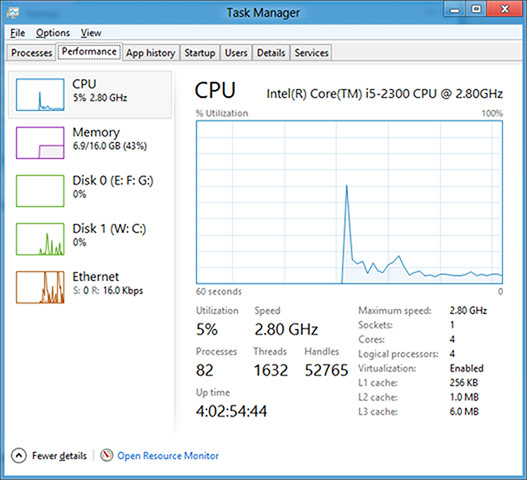
Task: Maximize the Task Manager window
Action: pyautogui.click(x=476, y=10)
